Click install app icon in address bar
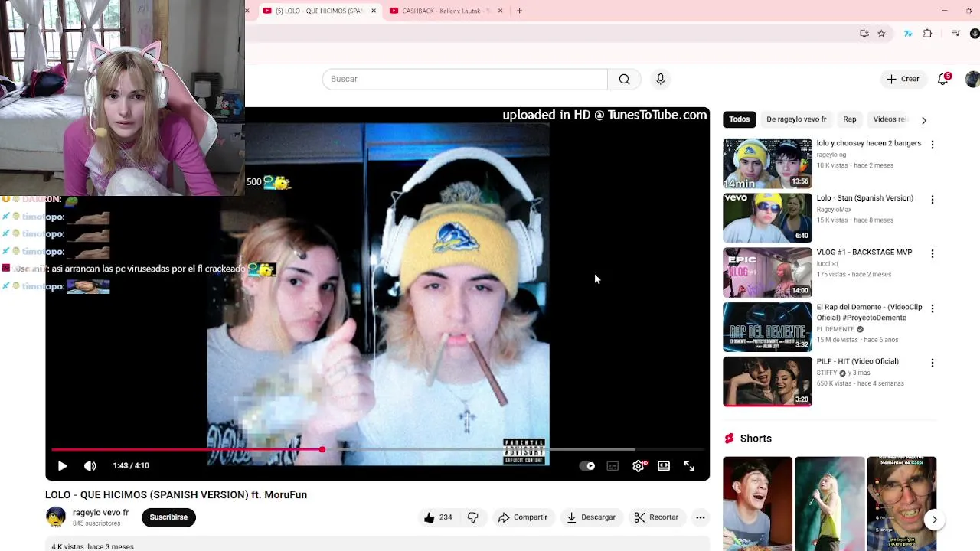 [864, 34]
